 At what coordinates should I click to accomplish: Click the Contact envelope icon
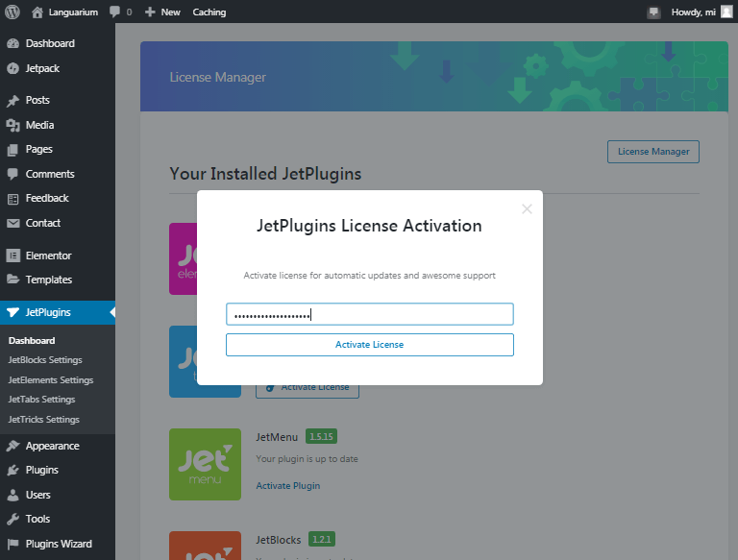click(x=13, y=223)
